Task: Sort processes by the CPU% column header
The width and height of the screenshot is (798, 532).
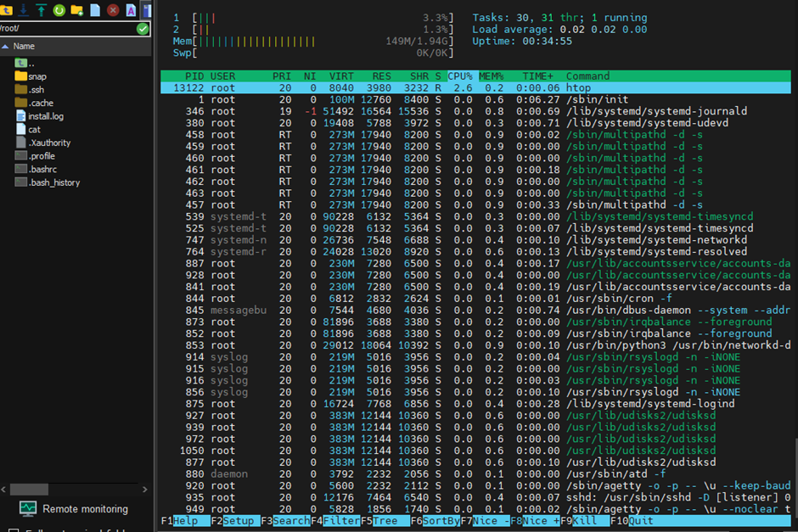Action: coord(460,76)
